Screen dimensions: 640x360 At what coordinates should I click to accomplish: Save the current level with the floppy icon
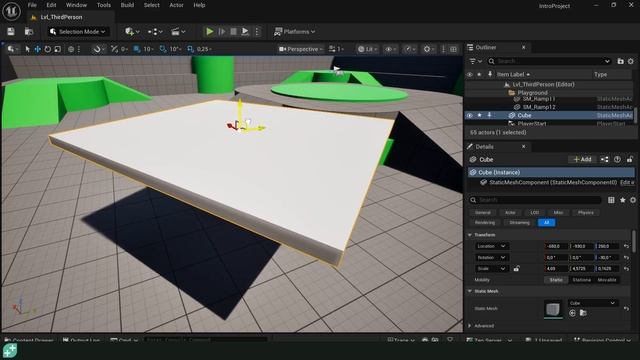[11, 31]
